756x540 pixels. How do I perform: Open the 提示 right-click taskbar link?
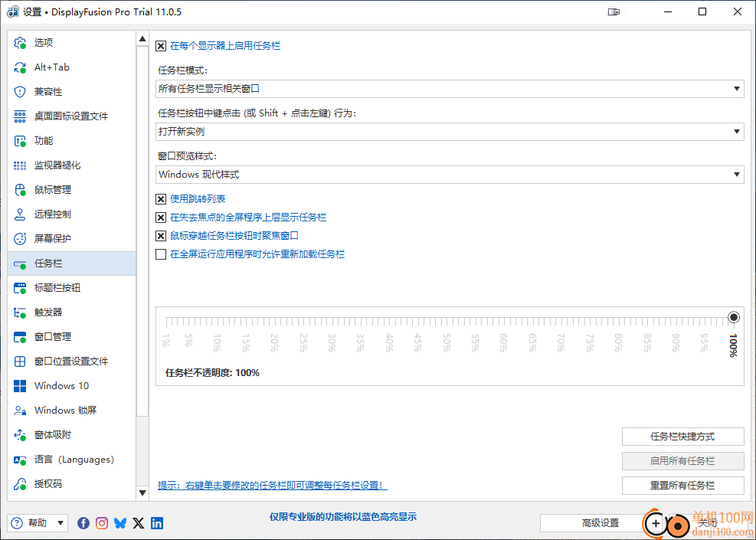[273, 486]
